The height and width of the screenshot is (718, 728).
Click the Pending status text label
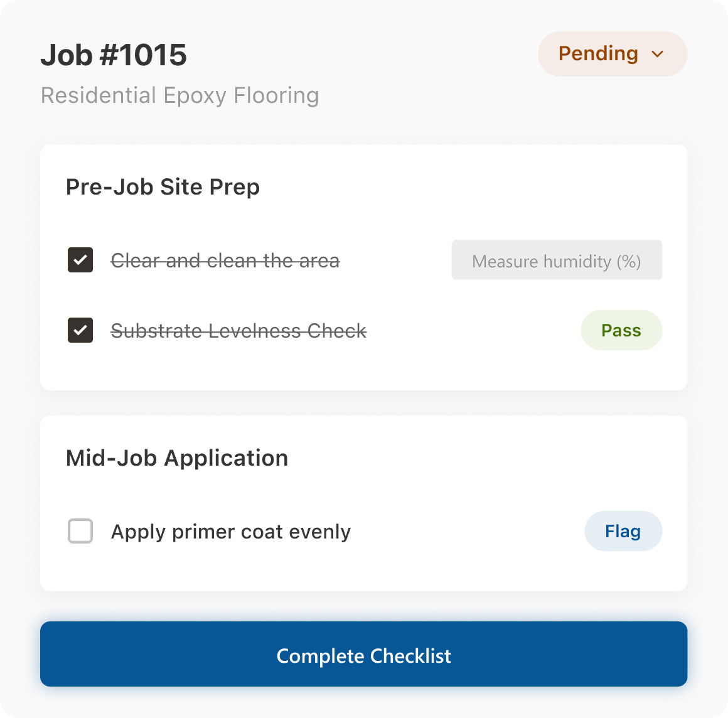pyautogui.click(x=598, y=54)
